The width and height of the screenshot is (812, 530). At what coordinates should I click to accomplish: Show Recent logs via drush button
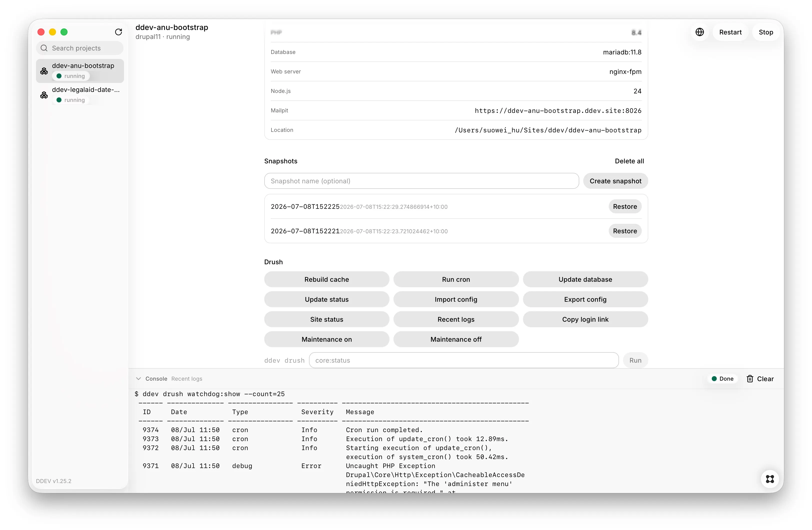pyautogui.click(x=456, y=319)
